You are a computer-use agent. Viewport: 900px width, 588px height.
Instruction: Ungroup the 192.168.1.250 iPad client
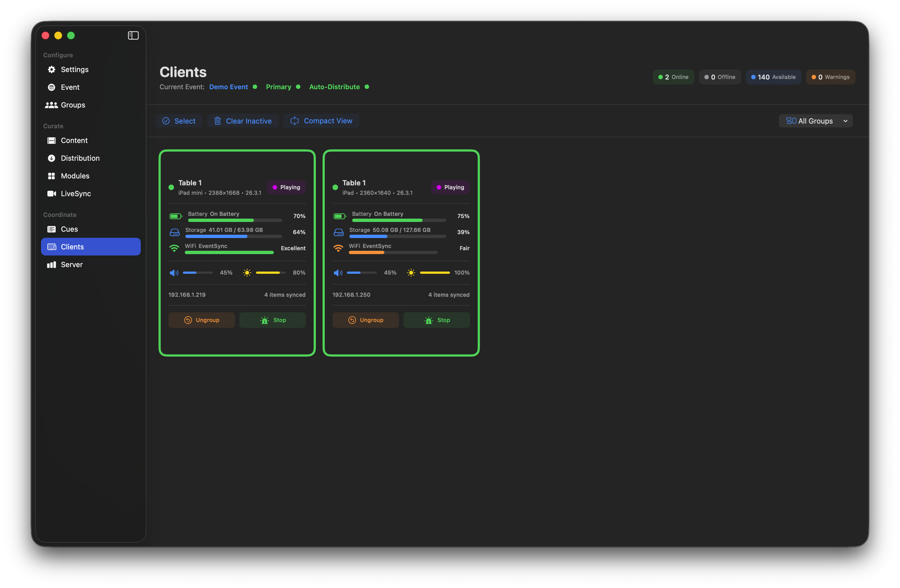point(366,320)
